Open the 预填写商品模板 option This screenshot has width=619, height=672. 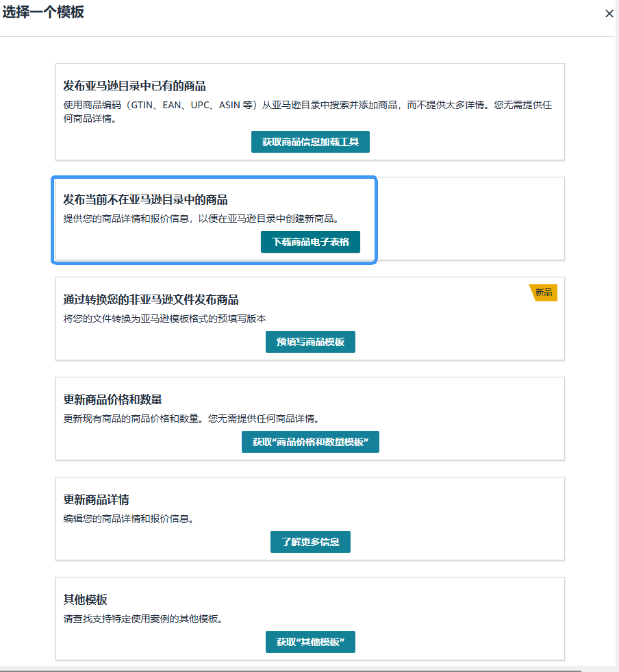click(310, 342)
